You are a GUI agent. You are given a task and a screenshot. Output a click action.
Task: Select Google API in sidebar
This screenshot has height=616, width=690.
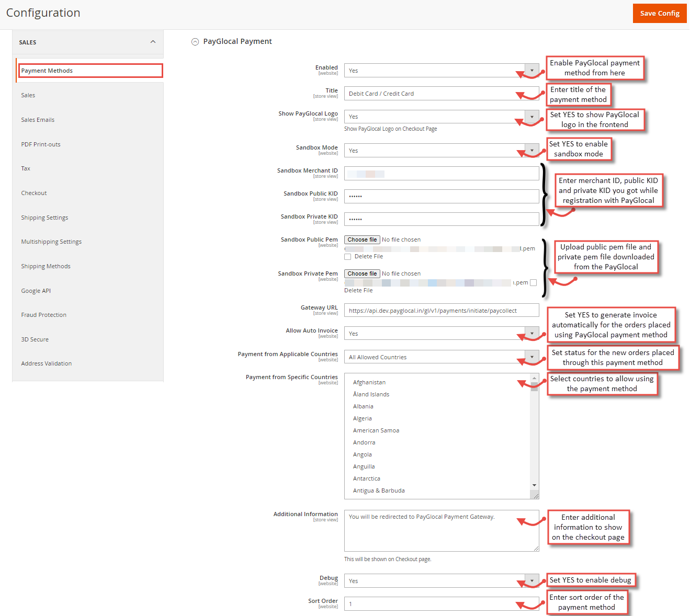[36, 291]
